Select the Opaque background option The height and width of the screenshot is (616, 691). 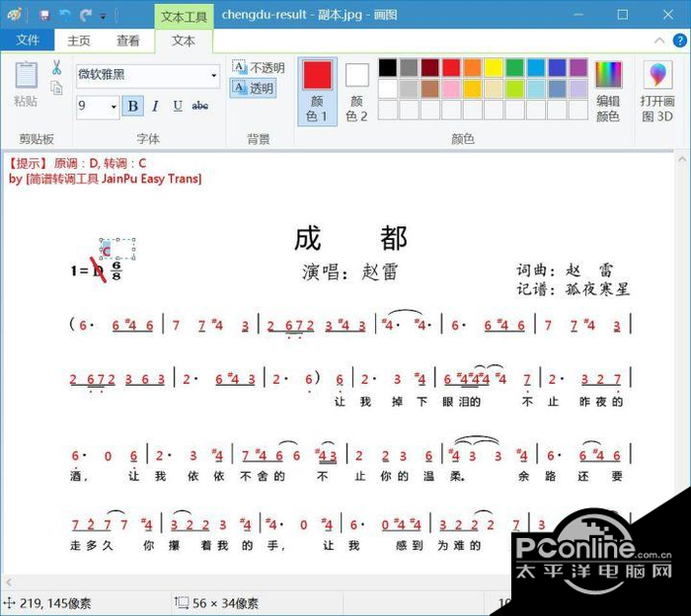(x=259, y=67)
